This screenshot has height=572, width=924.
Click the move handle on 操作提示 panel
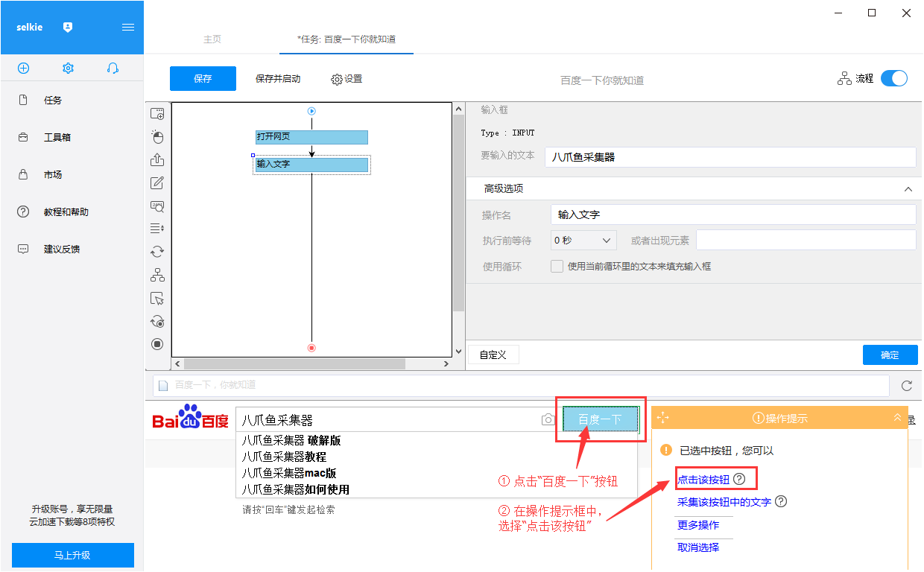click(662, 418)
